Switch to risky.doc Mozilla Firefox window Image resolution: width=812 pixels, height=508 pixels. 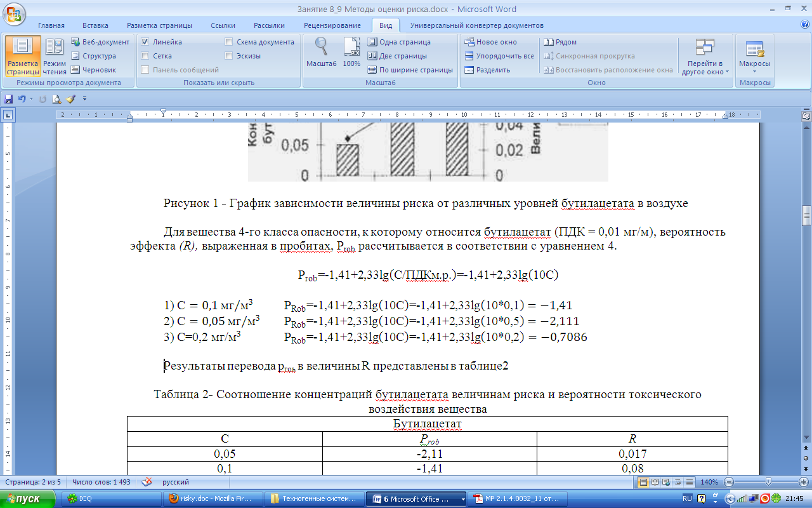point(214,499)
